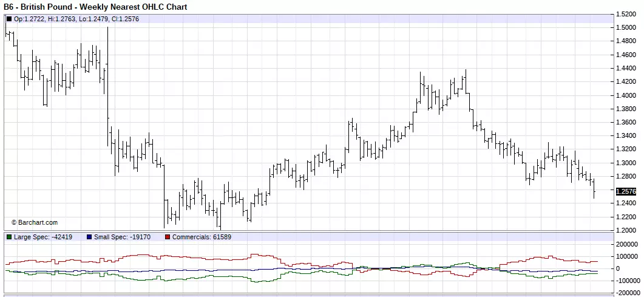Click the 1.4800 price axis label
Image resolution: width=644 pixels, height=297 pixels.
tap(626, 41)
